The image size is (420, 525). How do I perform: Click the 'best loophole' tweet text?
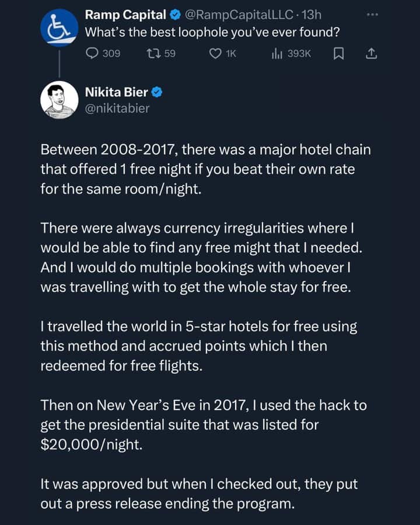[212, 32]
